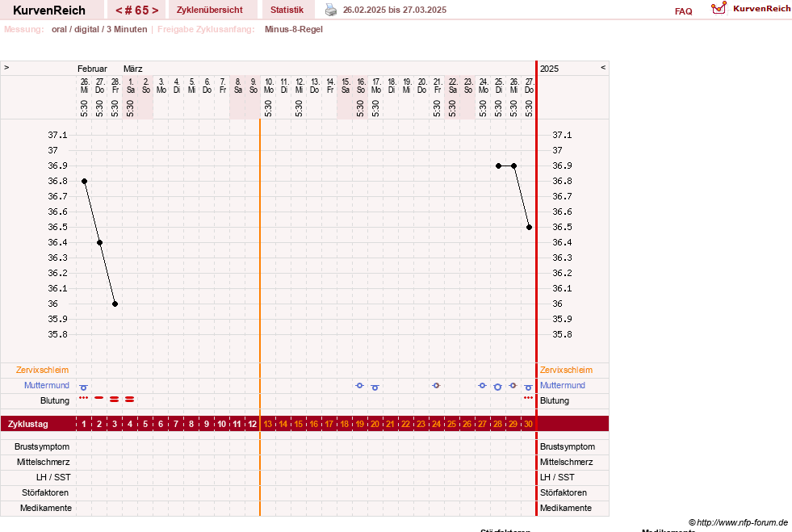792x532 pixels.
Task: Open the FAQ link
Action: click(683, 11)
